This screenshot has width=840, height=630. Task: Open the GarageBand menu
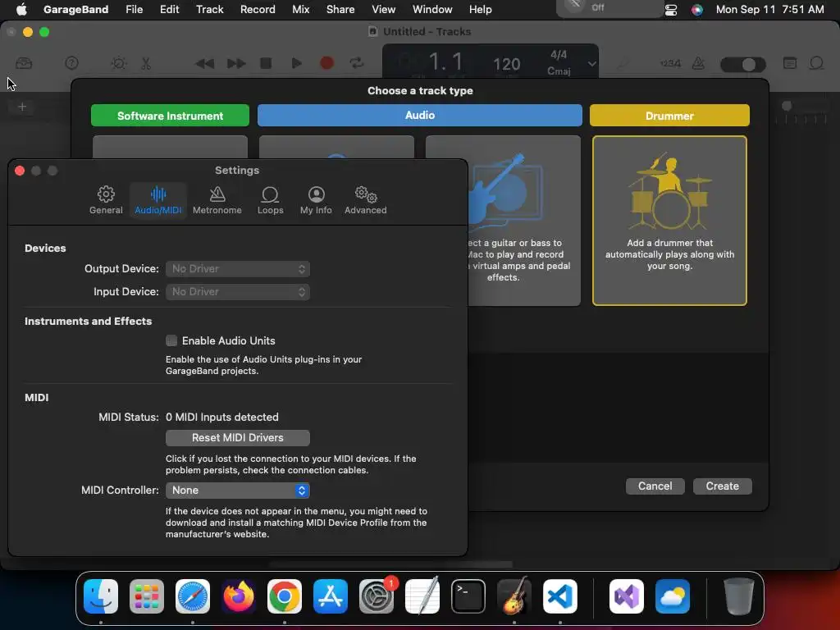(75, 9)
